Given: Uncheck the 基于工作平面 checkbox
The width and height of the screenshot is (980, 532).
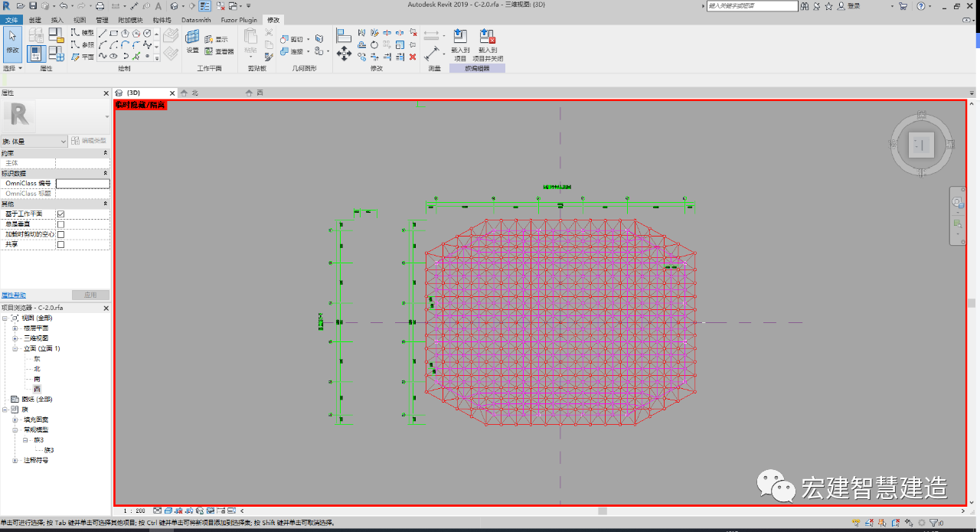Looking at the screenshot, I should [x=60, y=214].
